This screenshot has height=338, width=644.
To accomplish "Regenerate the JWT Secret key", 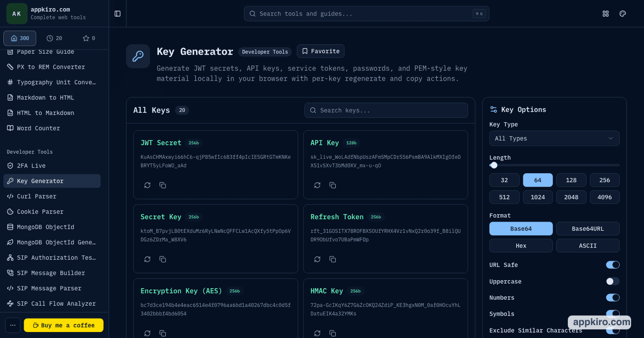I will (147, 185).
